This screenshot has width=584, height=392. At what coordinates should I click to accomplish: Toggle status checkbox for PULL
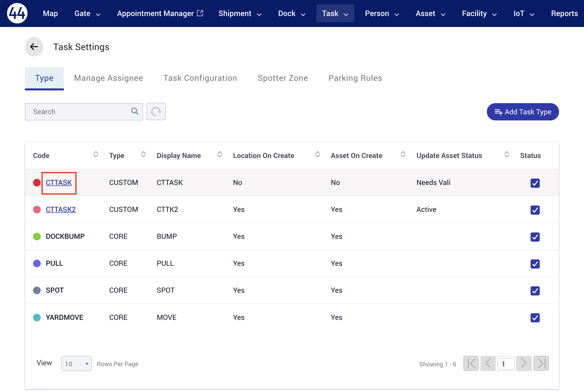(x=535, y=264)
